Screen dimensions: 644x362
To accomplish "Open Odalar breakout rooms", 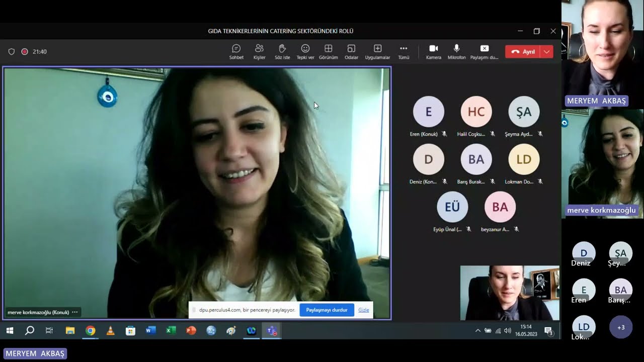I will 351,52.
